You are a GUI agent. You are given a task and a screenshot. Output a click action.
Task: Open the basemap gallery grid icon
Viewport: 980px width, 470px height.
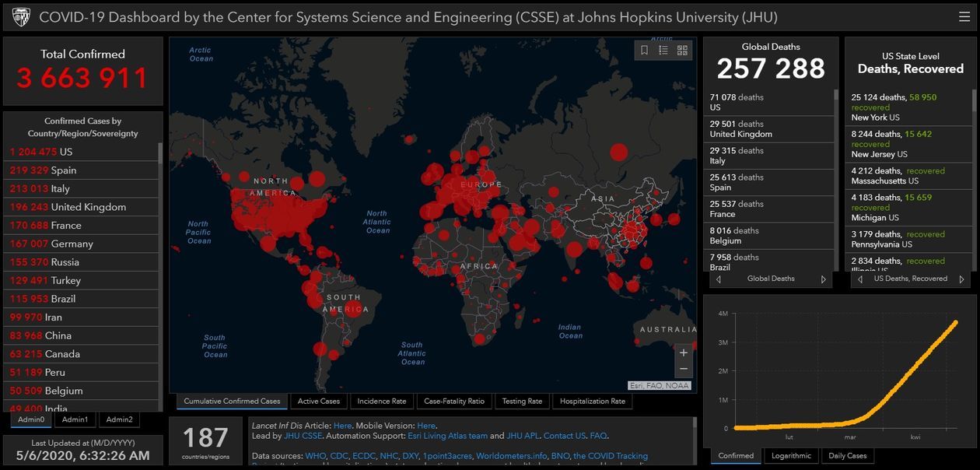pos(682,51)
